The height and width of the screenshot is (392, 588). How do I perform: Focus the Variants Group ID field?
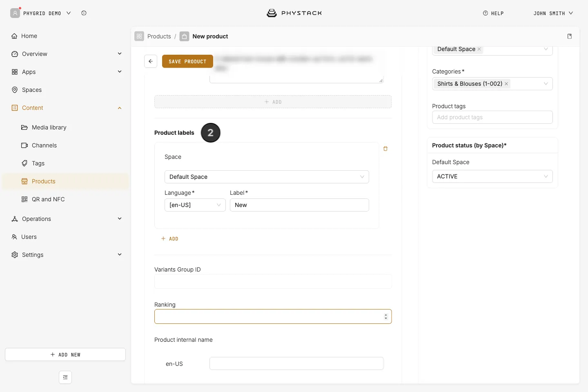(x=273, y=281)
